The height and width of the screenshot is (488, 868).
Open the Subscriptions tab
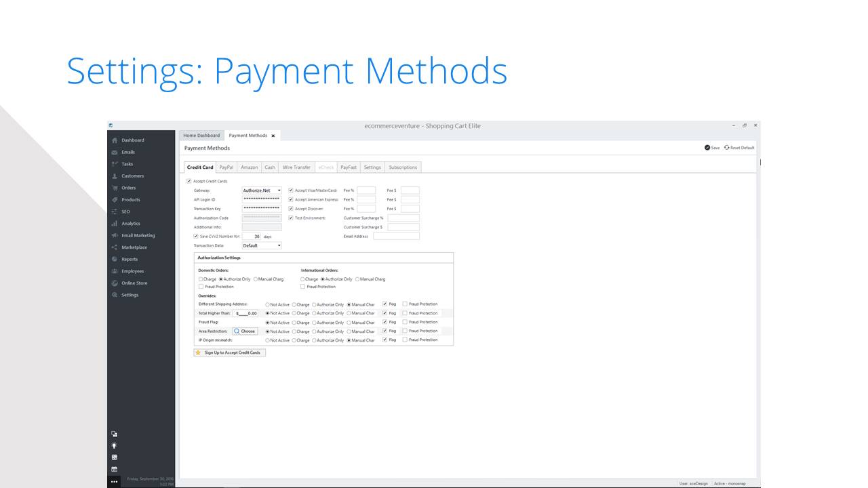click(403, 167)
